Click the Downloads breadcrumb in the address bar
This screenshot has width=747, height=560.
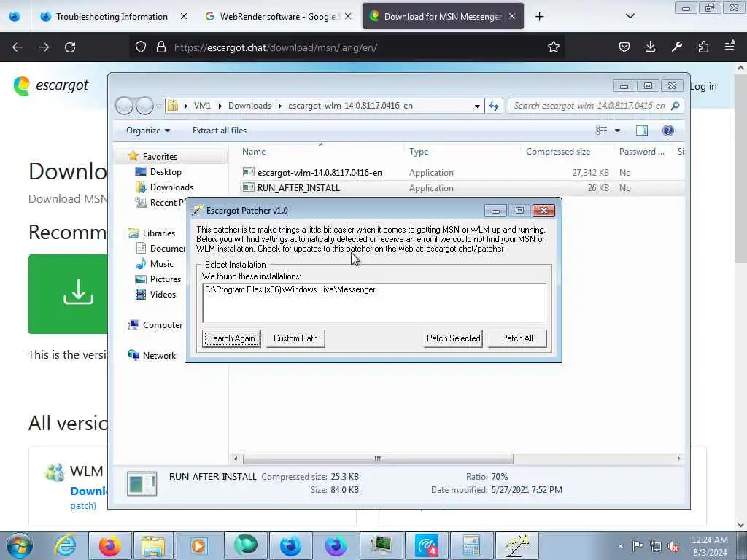(x=249, y=106)
